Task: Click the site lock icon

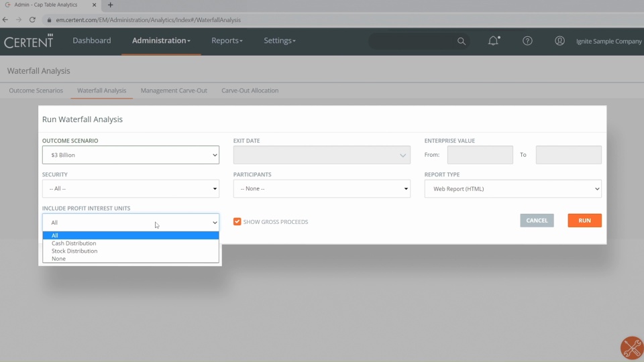Action: (49, 19)
